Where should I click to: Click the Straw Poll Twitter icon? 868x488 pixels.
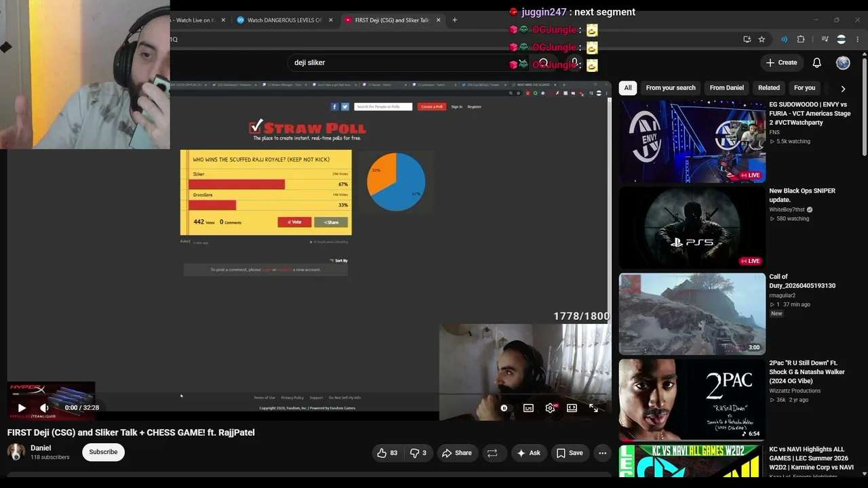[x=344, y=106]
